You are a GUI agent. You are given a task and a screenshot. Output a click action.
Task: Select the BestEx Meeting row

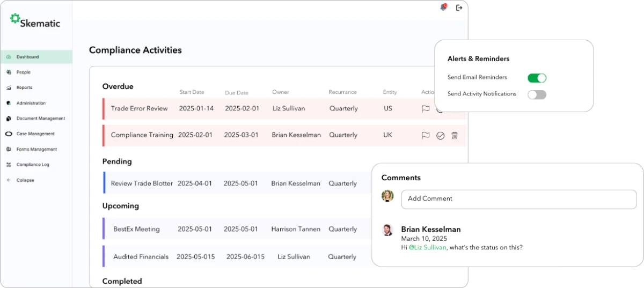click(x=136, y=229)
